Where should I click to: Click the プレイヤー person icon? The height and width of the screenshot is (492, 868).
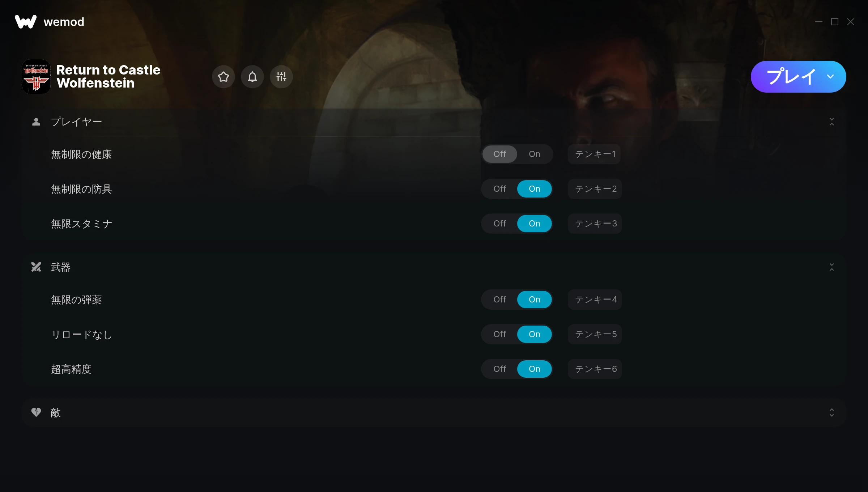[x=36, y=122]
